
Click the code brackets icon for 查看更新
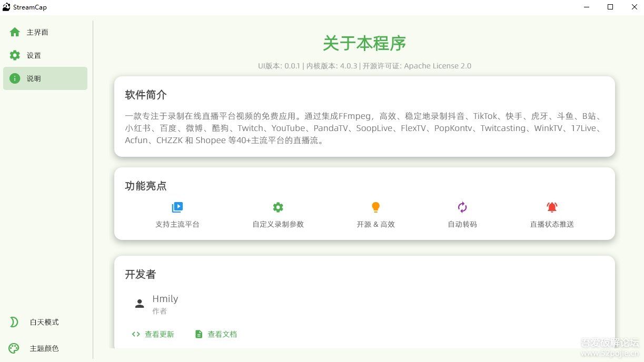point(136,334)
